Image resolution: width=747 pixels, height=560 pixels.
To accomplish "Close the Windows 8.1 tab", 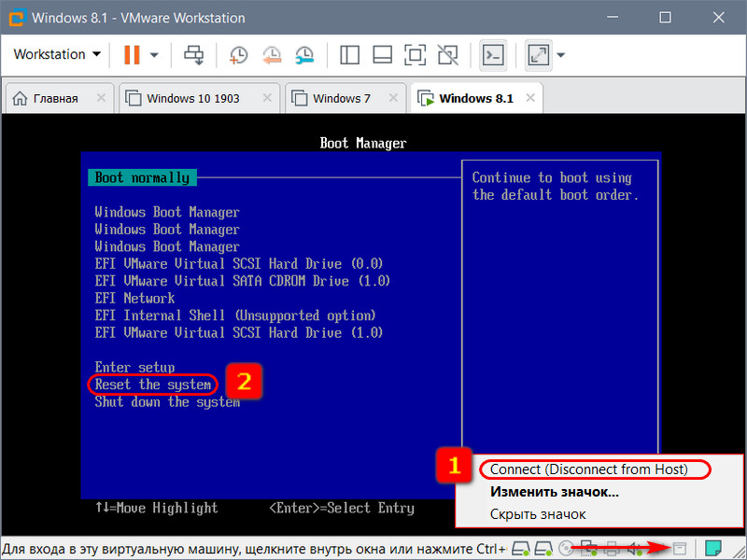I will tap(530, 98).
